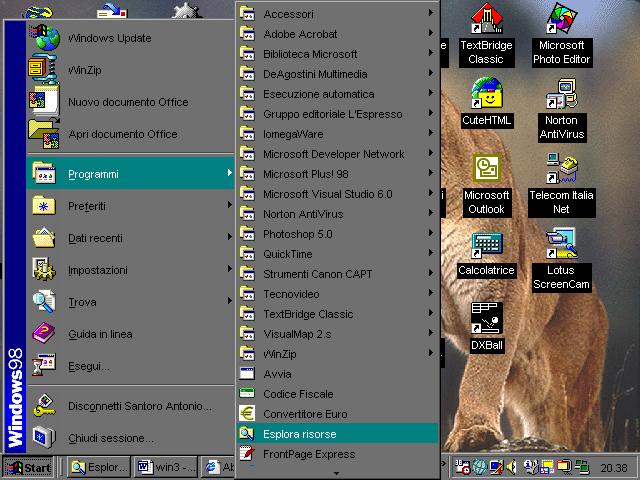Image resolution: width=640 pixels, height=480 pixels.
Task: Click the Esplora risorse magnifier icon
Action: click(x=247, y=433)
